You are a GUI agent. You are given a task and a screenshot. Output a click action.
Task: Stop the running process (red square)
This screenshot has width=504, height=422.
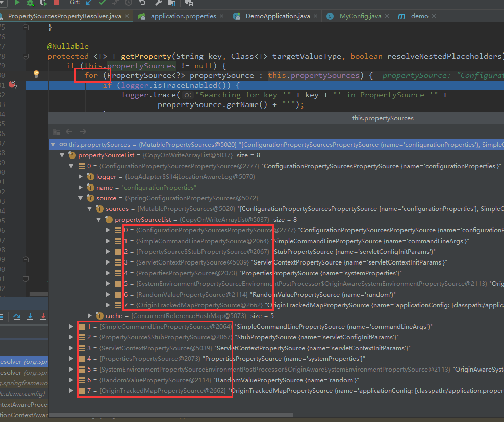point(57,2)
